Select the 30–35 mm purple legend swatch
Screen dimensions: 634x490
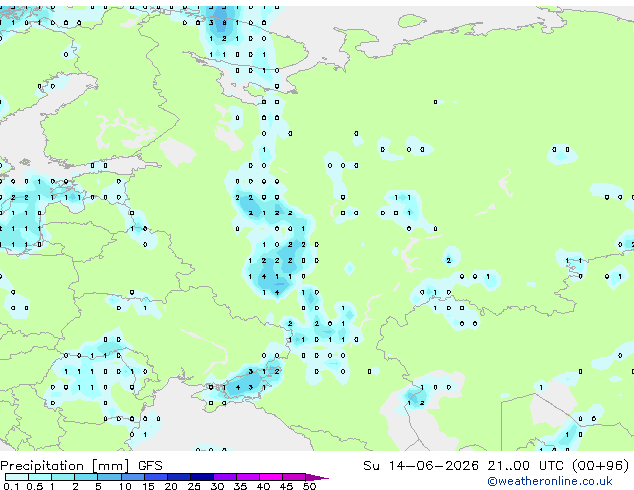pyautogui.click(x=225, y=477)
